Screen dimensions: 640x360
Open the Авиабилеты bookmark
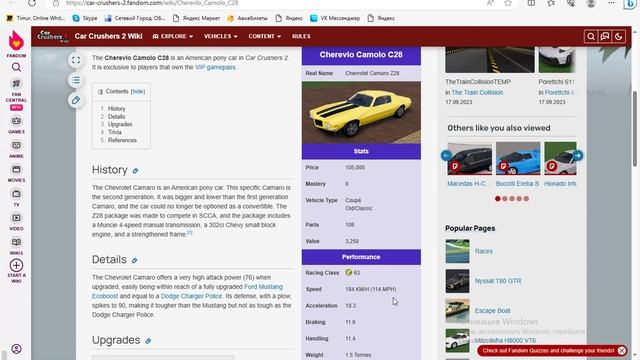(247, 18)
